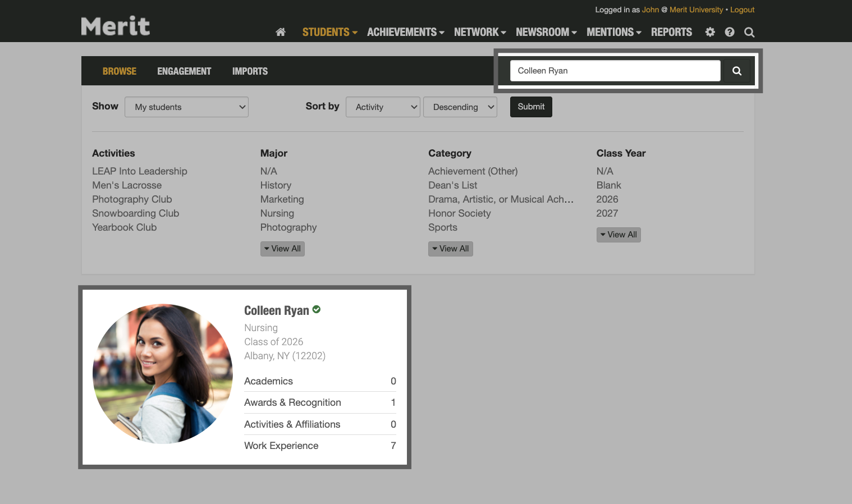Expand View All under Major
852x504 pixels.
tap(282, 248)
